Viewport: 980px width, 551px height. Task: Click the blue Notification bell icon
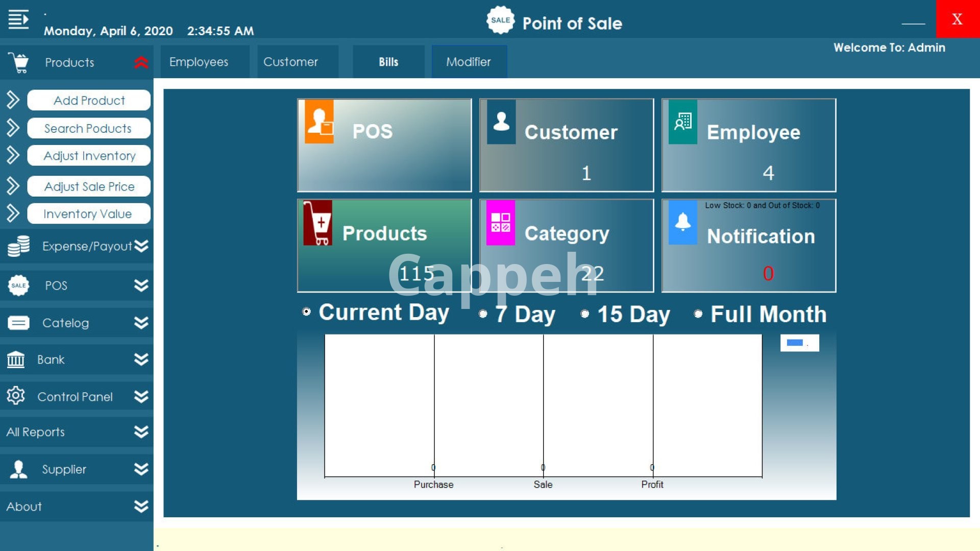683,223
